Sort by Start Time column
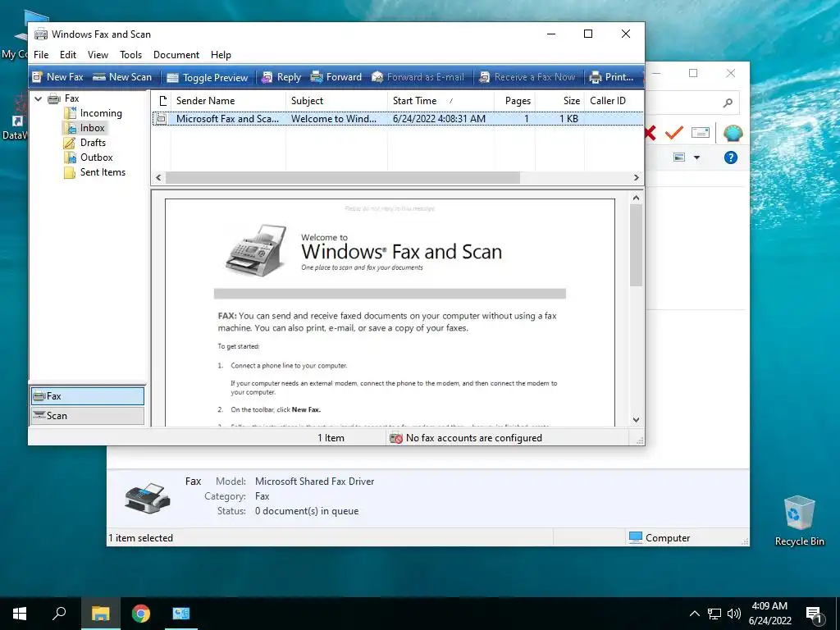Screen dimensions: 840x630 tap(441, 101)
